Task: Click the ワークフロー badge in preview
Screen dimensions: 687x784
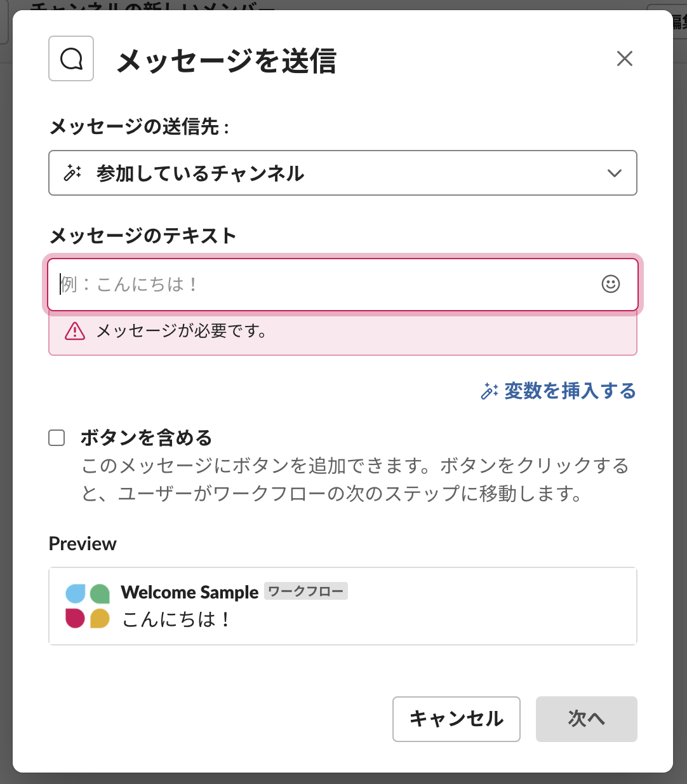Action: 306,591
